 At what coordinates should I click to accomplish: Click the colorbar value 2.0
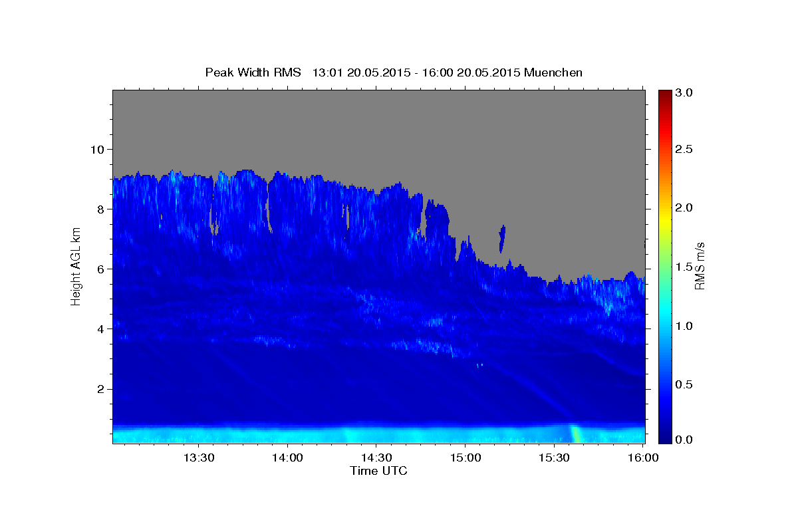684,208
